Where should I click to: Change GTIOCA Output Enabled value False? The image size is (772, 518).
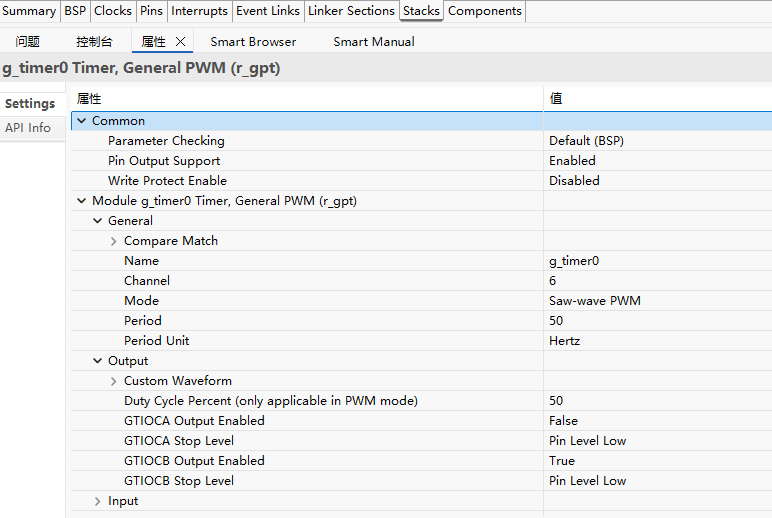pyautogui.click(x=563, y=421)
